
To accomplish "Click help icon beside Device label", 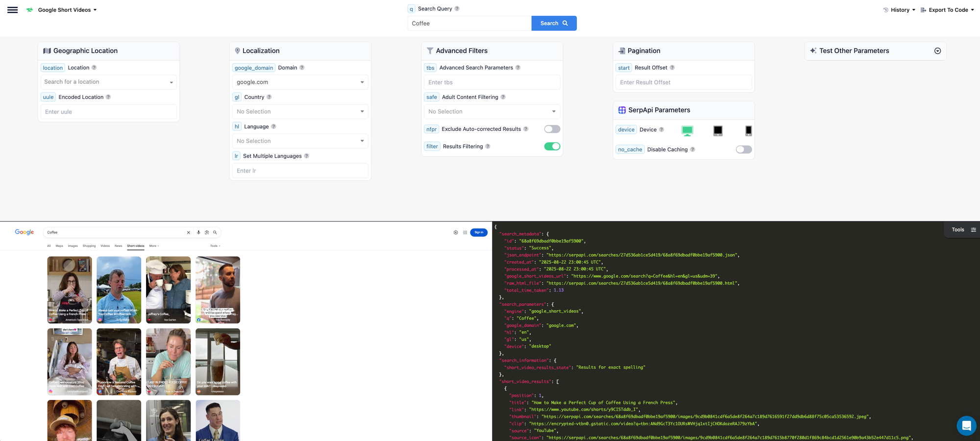I will click(661, 129).
